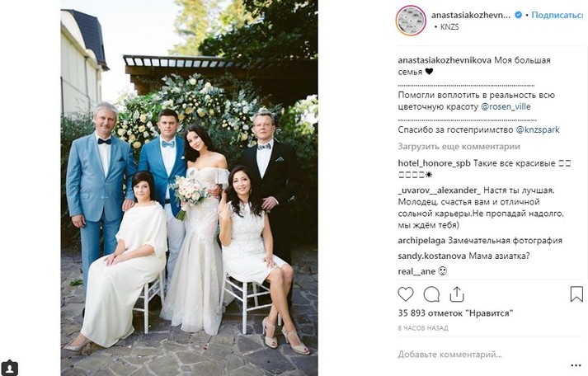Click the tagged people icon on photo

click(9, 368)
